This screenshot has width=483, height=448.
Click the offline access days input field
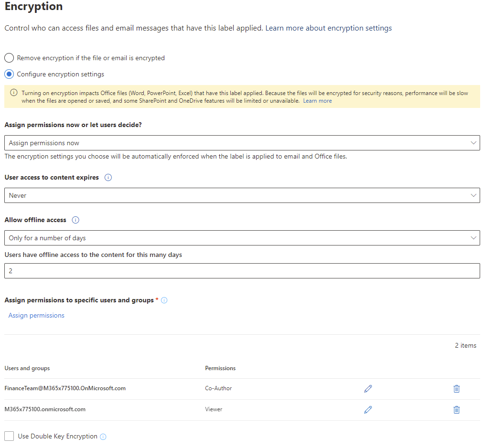(x=242, y=271)
